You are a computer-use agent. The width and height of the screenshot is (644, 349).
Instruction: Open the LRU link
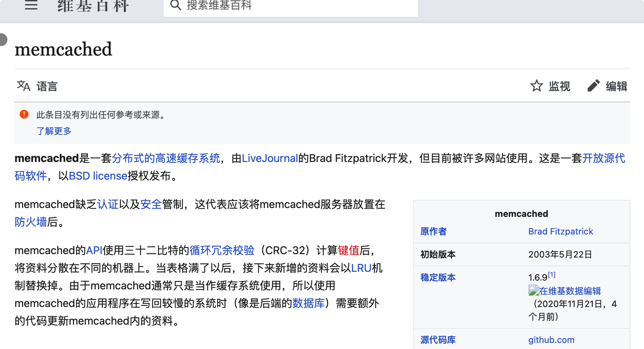click(x=361, y=268)
